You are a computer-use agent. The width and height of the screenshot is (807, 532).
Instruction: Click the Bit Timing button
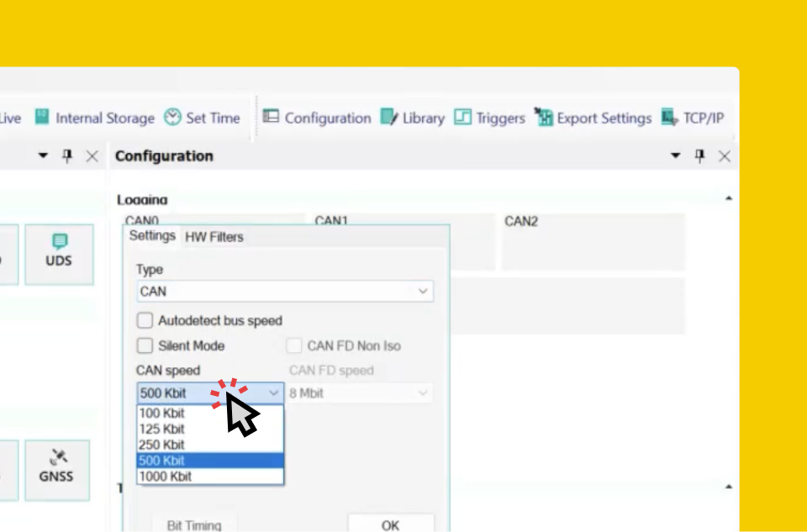pyautogui.click(x=194, y=524)
